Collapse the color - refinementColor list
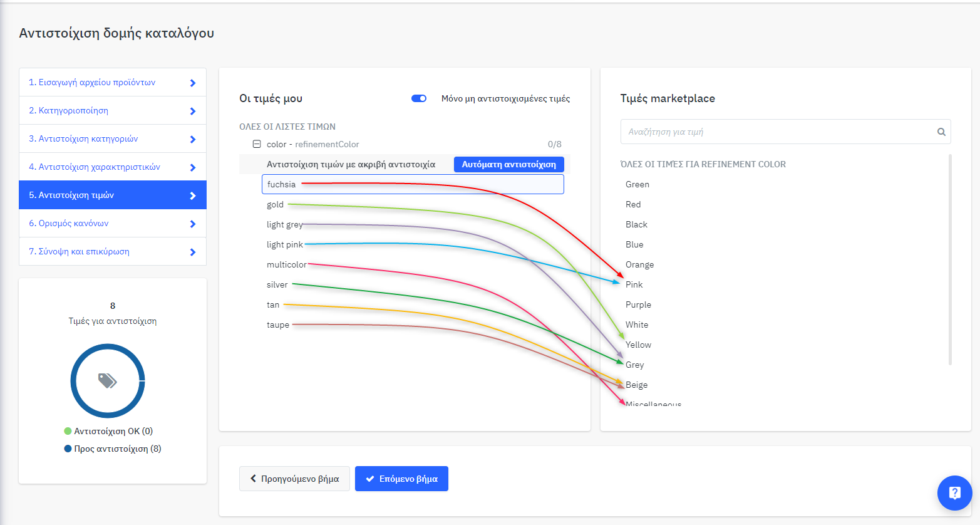Viewport: 980px width, 525px height. (x=256, y=144)
